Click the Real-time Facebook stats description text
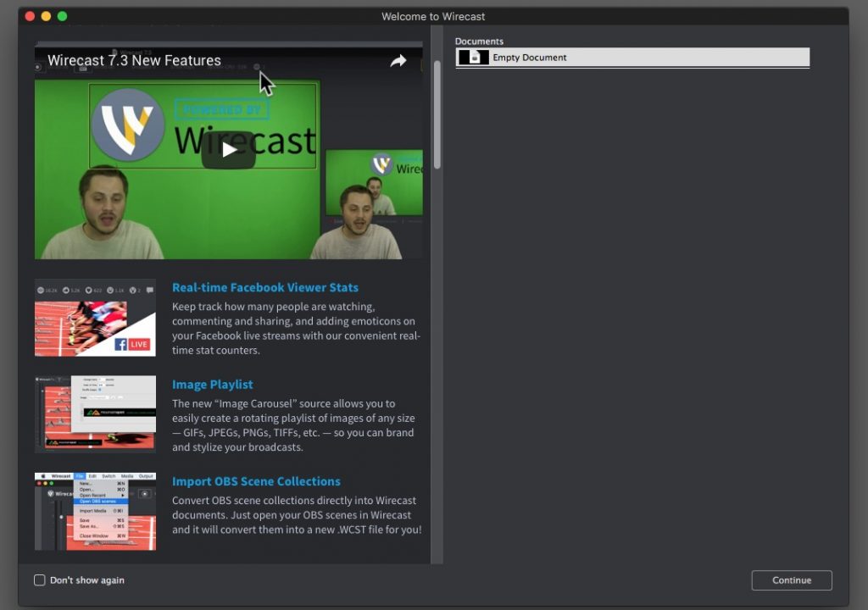Image resolution: width=868 pixels, height=610 pixels. point(296,328)
